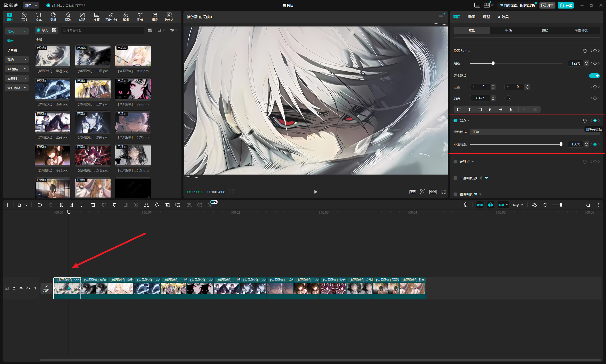Open the media sort order dropdown
Image resolution: width=606 pixels, height=364 pixels.
point(161,30)
